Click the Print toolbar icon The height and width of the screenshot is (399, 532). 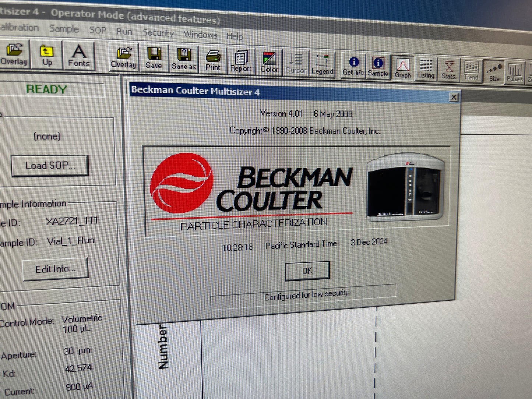tap(213, 60)
